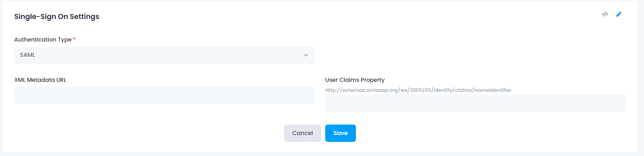This screenshot has width=644, height=156.
Task: Cancel the single-sign on changes
Action: [x=303, y=133]
